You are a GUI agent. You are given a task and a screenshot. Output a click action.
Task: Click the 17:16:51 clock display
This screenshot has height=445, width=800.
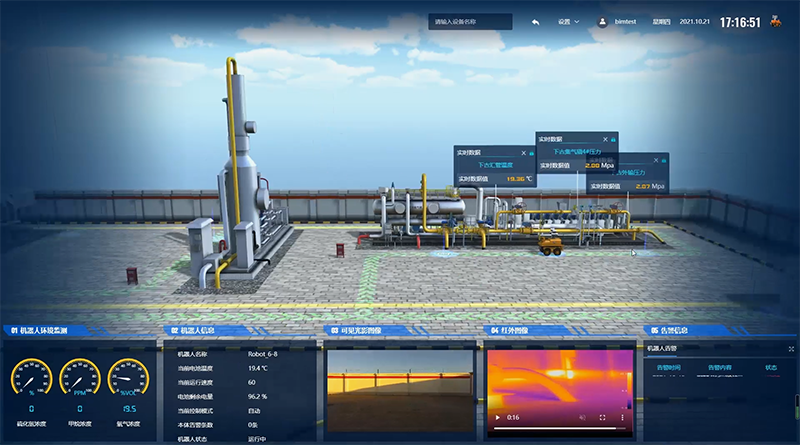740,22
